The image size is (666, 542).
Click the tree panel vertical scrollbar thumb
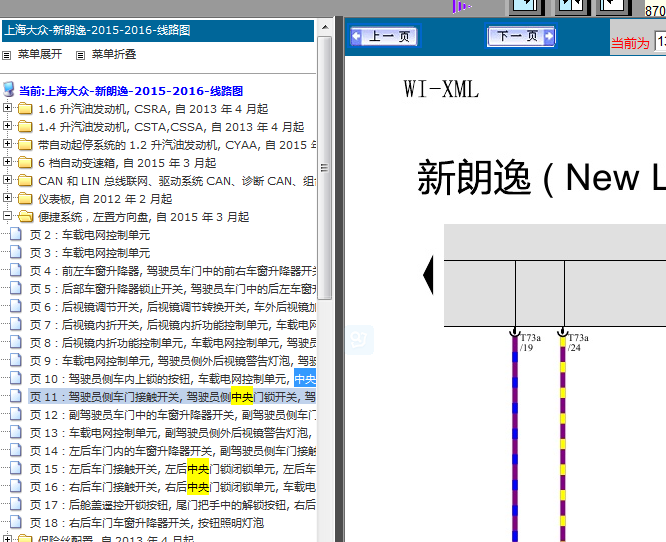(x=325, y=168)
